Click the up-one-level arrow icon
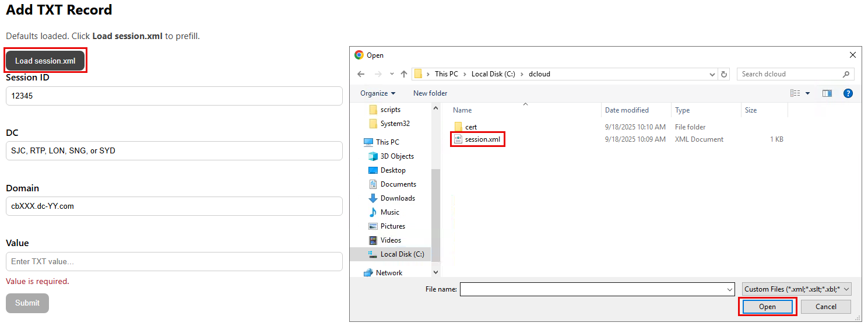 tap(404, 74)
